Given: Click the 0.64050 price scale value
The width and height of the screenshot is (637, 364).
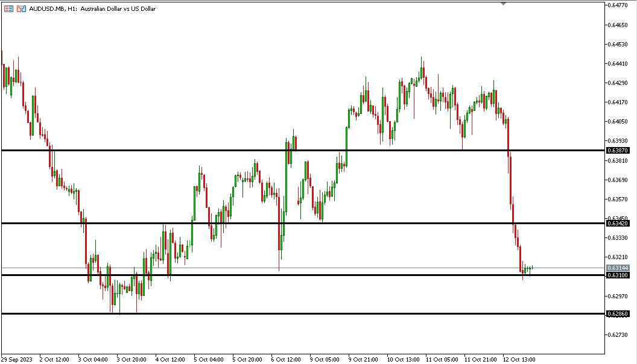Looking at the screenshot, I should [618, 121].
